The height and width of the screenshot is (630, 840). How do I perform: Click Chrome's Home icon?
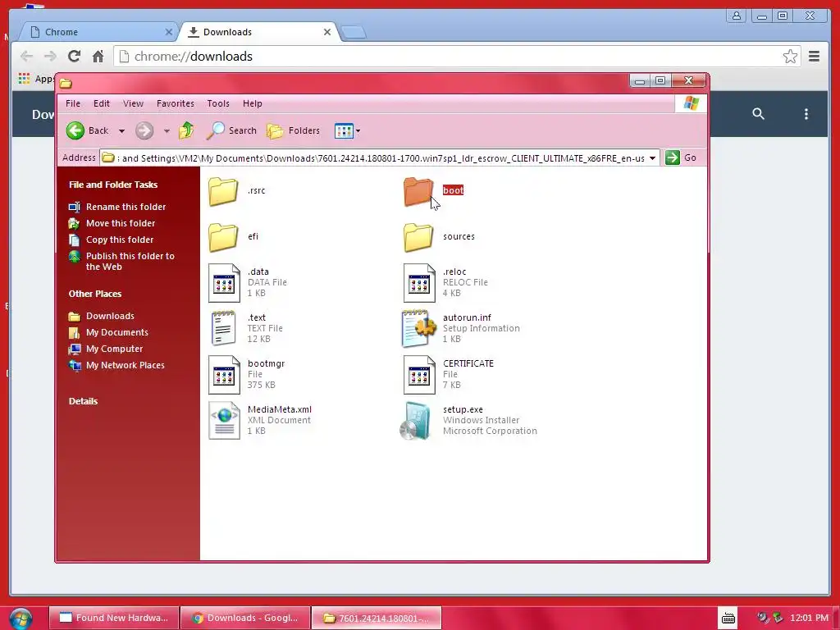pyautogui.click(x=98, y=57)
